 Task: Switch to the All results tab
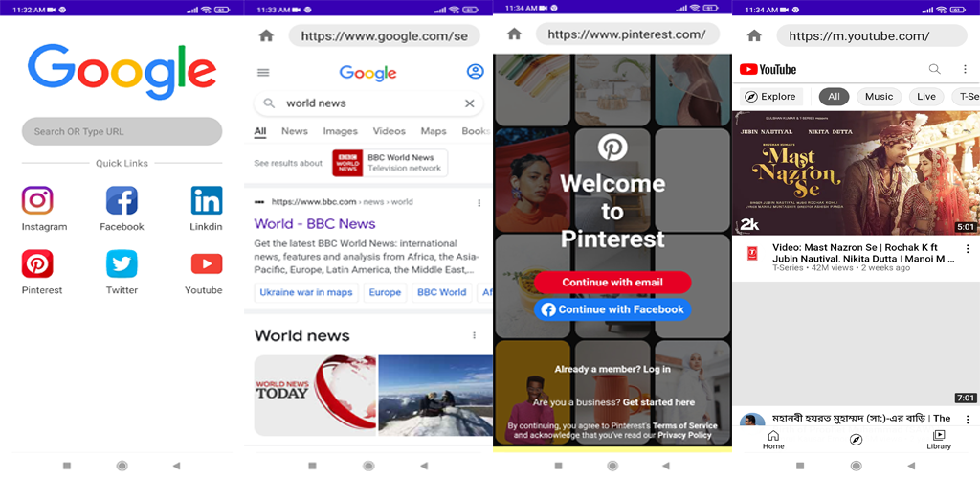[x=260, y=131]
